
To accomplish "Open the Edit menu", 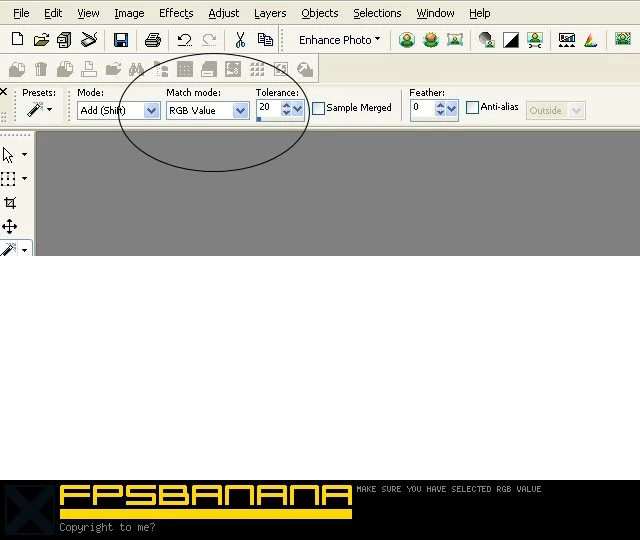I will 53,13.
